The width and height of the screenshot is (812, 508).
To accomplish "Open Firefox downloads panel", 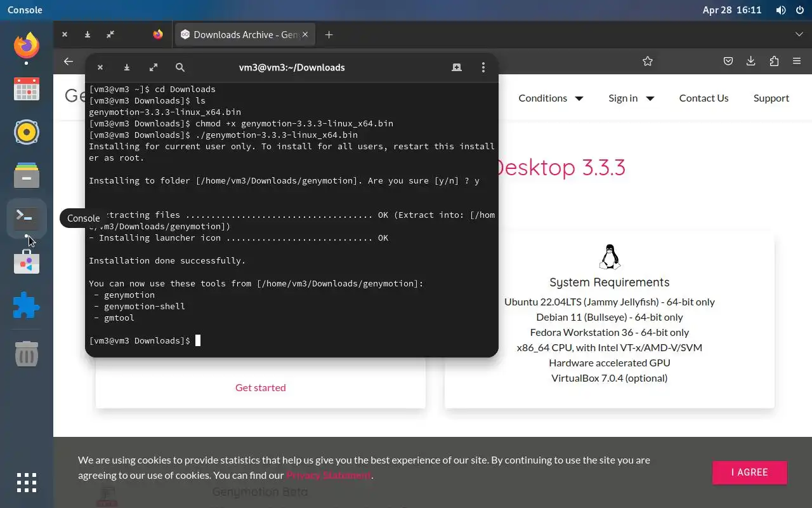I will pos(751,61).
